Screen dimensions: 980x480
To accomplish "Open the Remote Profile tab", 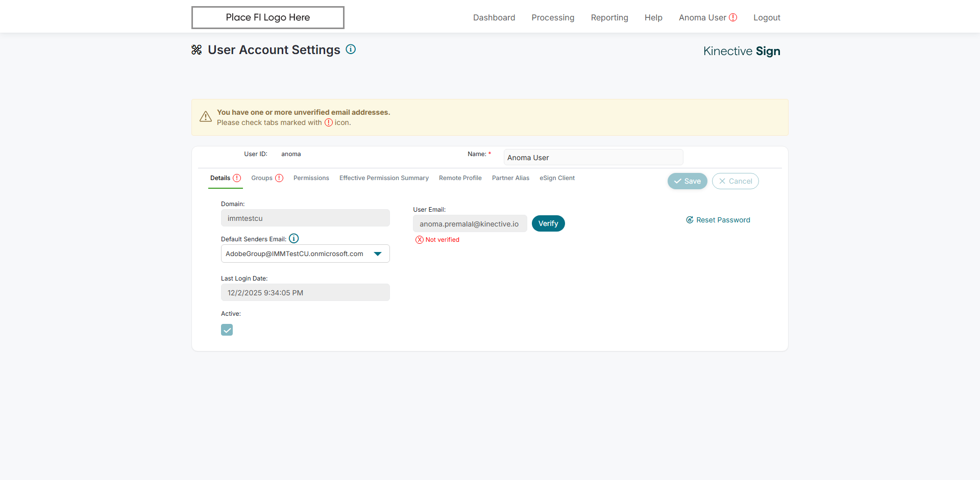I will pyautogui.click(x=460, y=178).
